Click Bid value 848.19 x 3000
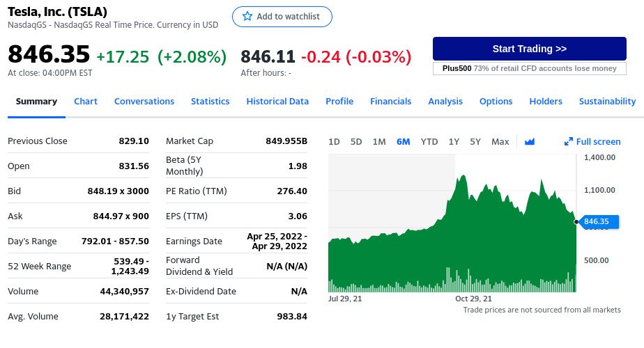 118,191
